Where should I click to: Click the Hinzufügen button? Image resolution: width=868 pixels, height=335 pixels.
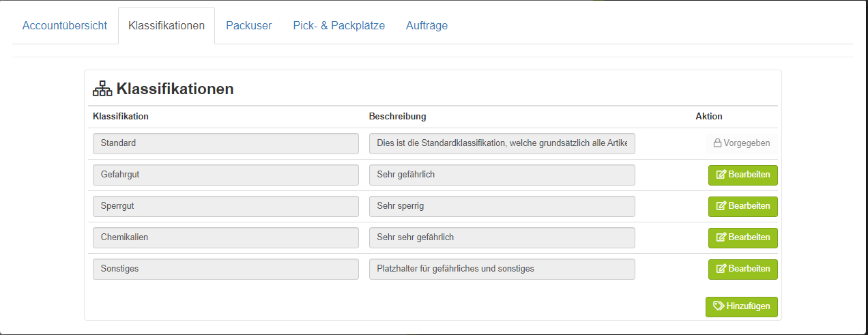pyautogui.click(x=742, y=307)
